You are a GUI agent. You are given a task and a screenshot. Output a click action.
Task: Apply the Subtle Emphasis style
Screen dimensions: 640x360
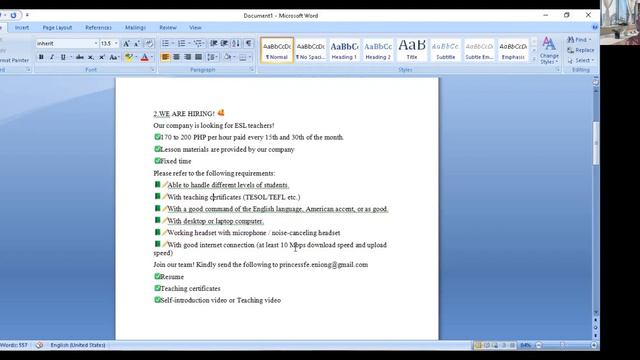479,50
